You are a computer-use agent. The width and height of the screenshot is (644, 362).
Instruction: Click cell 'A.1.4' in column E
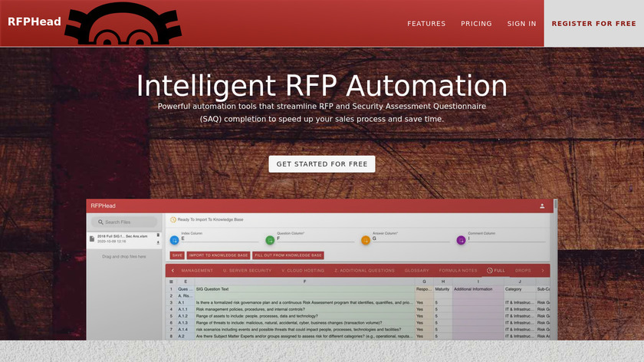[186, 330]
